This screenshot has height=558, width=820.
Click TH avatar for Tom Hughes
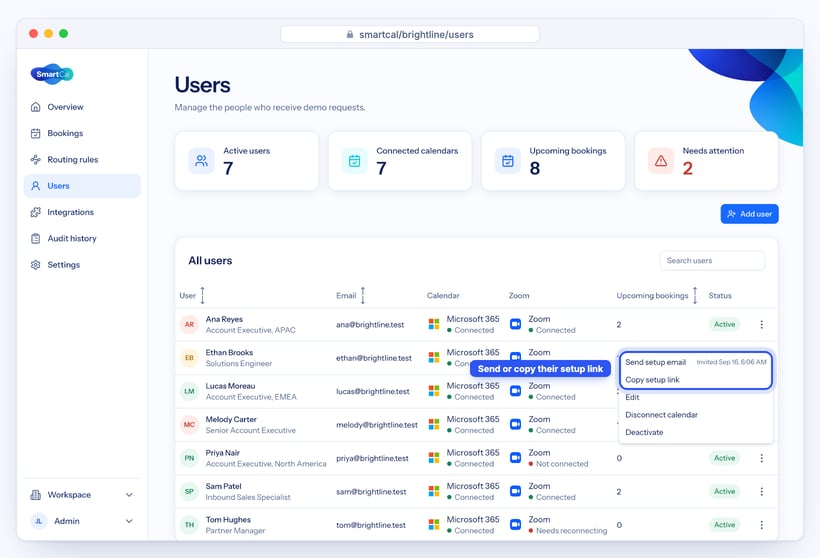(x=189, y=525)
